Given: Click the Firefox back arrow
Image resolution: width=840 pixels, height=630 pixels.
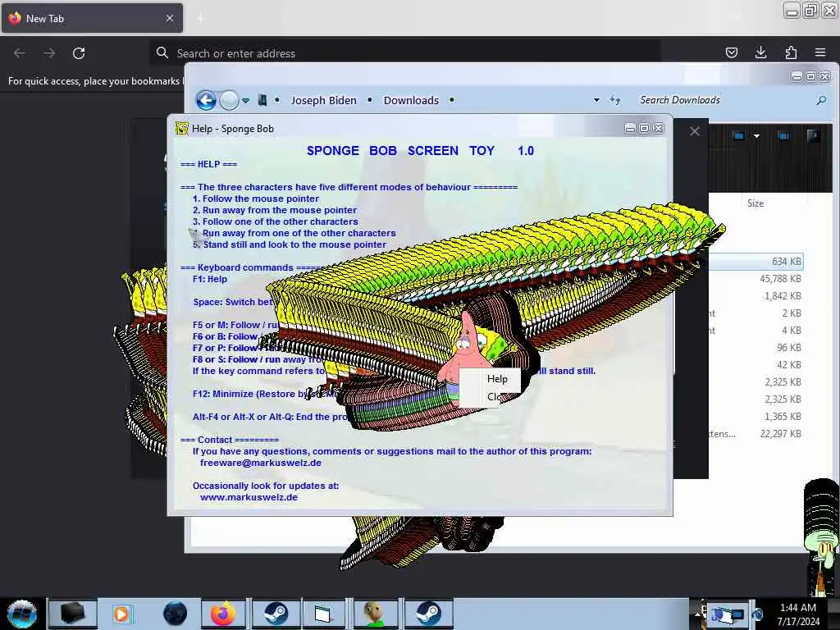Looking at the screenshot, I should [20, 53].
